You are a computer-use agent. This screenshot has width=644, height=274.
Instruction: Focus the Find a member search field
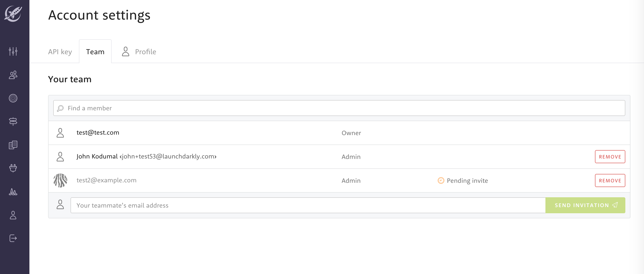point(339,108)
